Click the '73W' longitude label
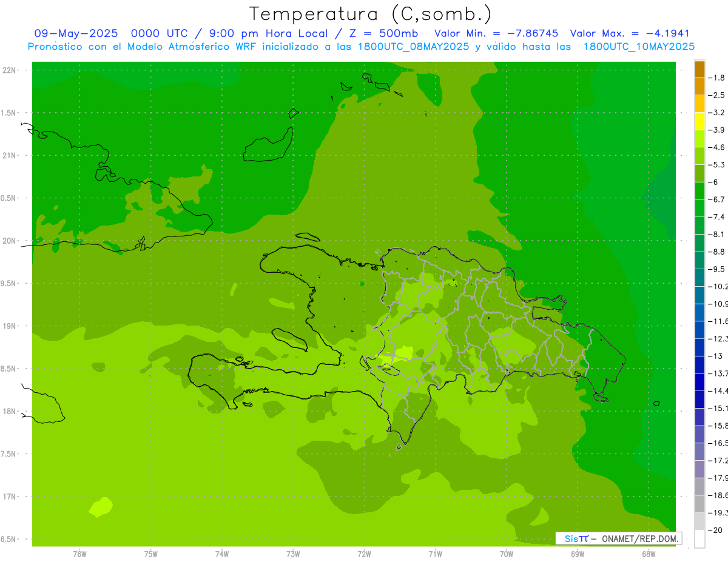728x562 pixels. (293, 554)
